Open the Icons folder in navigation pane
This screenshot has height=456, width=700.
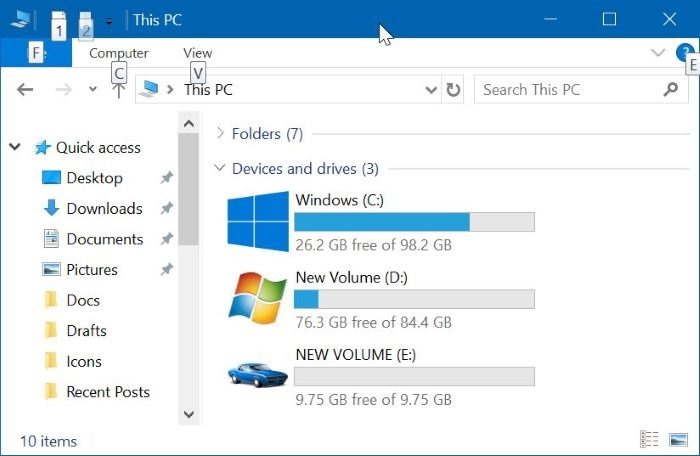(x=84, y=361)
